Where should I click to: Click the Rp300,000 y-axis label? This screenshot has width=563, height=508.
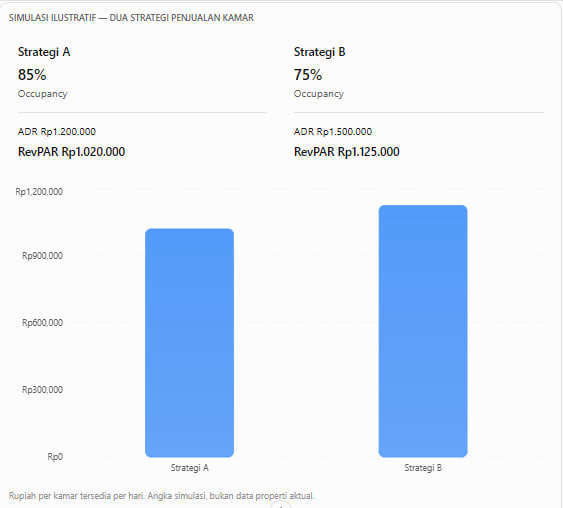[x=42, y=390]
